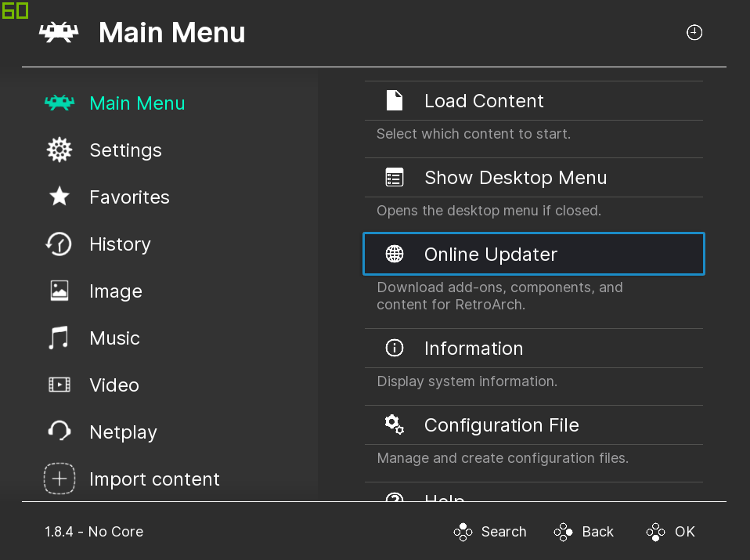Click the Favorites star icon
750x560 pixels.
[x=59, y=197]
